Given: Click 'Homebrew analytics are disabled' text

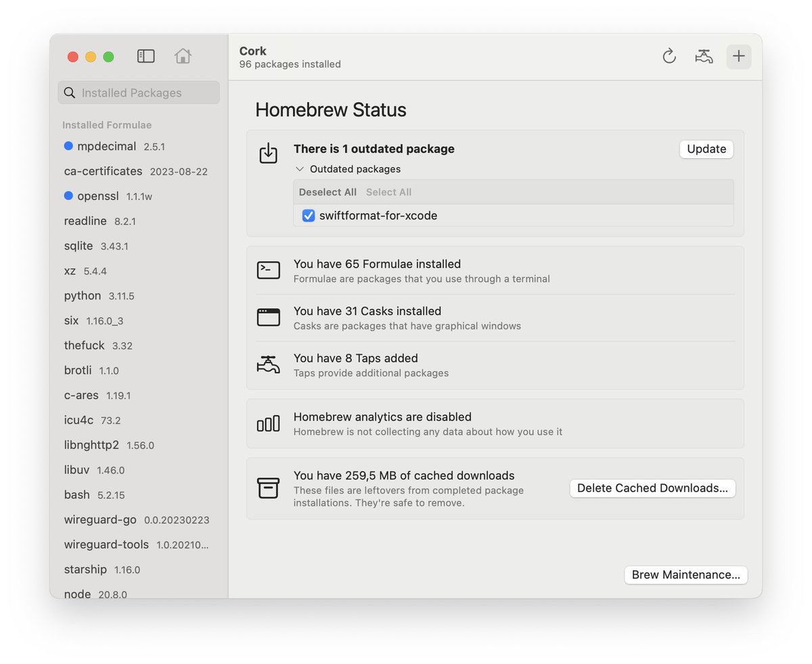Looking at the screenshot, I should click(x=382, y=417).
